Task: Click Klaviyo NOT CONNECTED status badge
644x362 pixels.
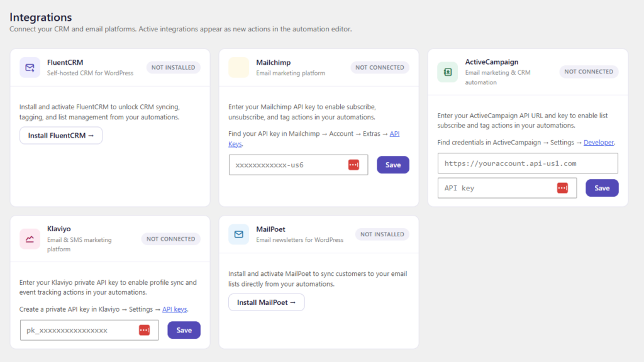Action: pos(171,239)
